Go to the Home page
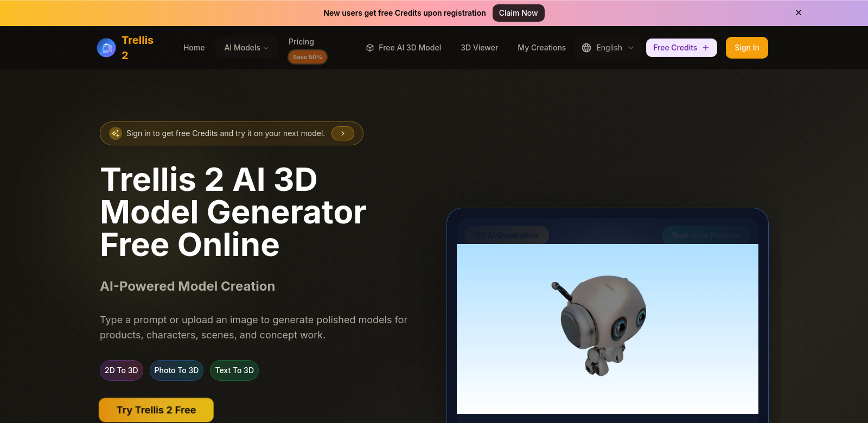Screen dimensions: 868x423 pos(194,48)
